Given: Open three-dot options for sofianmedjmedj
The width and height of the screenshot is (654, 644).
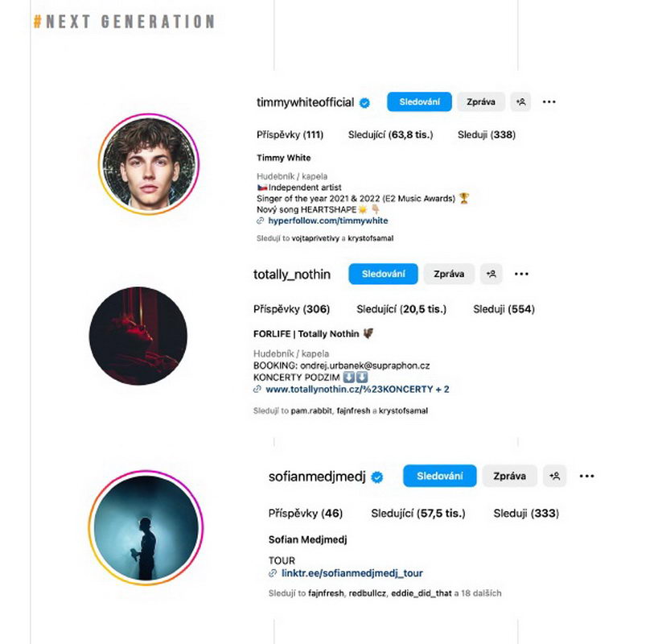Looking at the screenshot, I should (587, 476).
